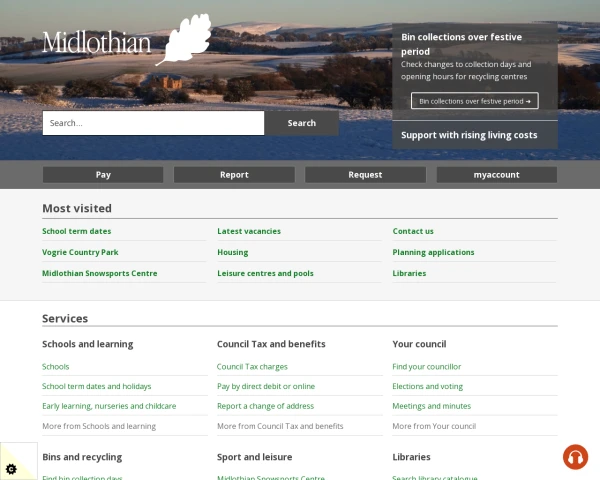The image size is (600, 480).
Task: Open Pay by direct debit or online
Action: click(266, 386)
